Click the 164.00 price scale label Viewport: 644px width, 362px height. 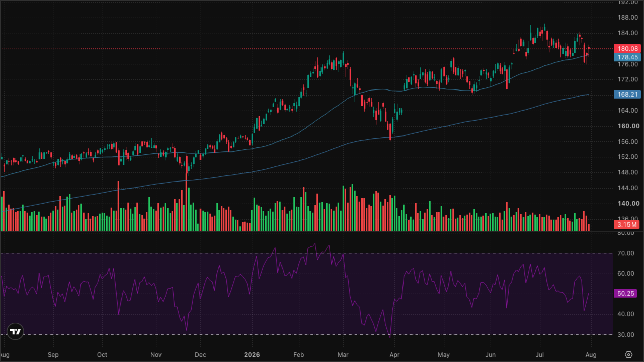(x=628, y=110)
